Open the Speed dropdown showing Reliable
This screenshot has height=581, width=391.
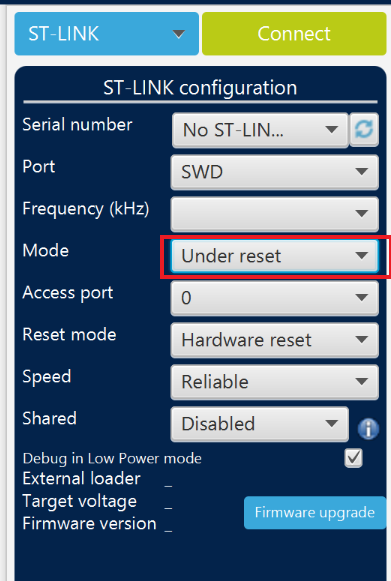coord(275,382)
